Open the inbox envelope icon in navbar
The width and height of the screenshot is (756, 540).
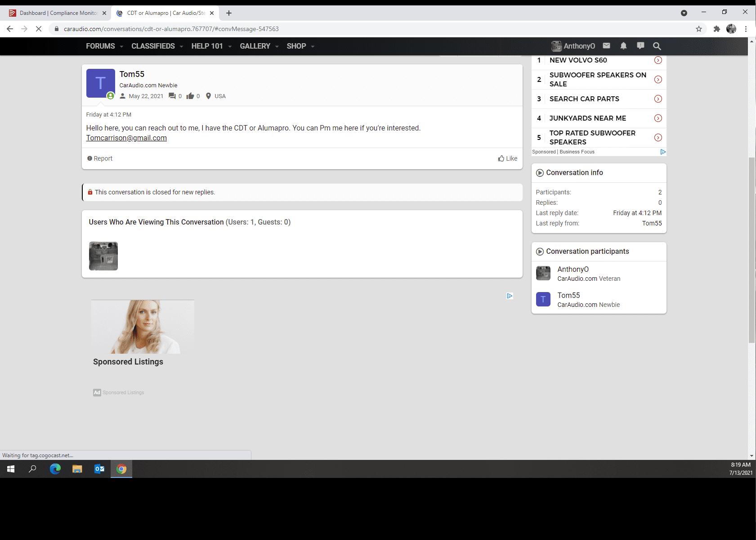click(x=606, y=46)
